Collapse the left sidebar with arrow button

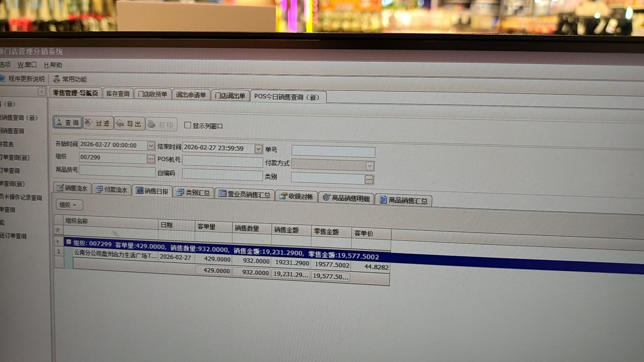coord(42,92)
